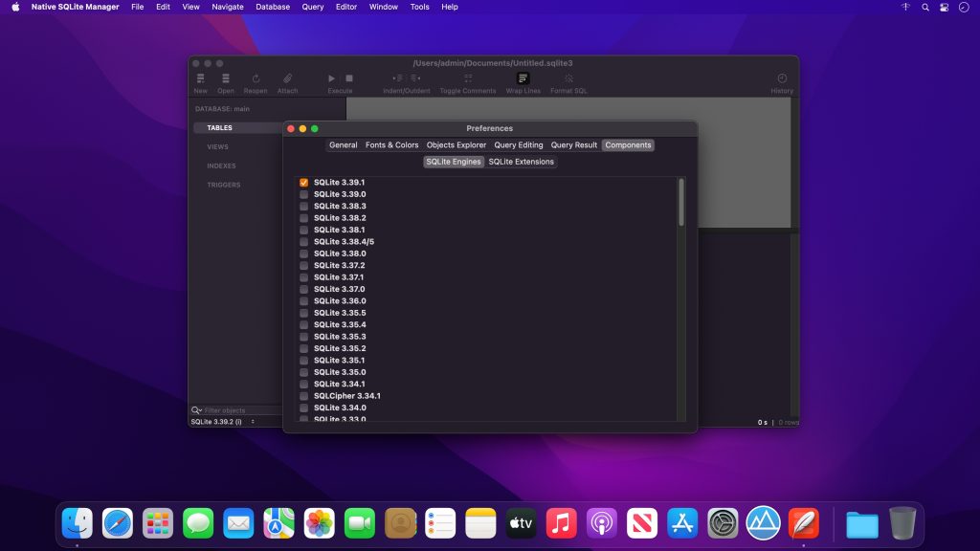Select the Format SQL toolbar icon
This screenshot has width=980, height=551.
(570, 78)
